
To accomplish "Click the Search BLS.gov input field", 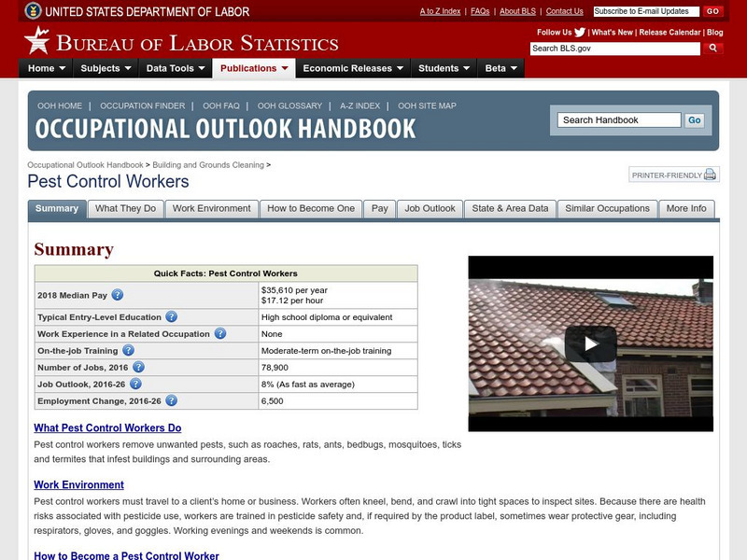I will tap(615, 49).
